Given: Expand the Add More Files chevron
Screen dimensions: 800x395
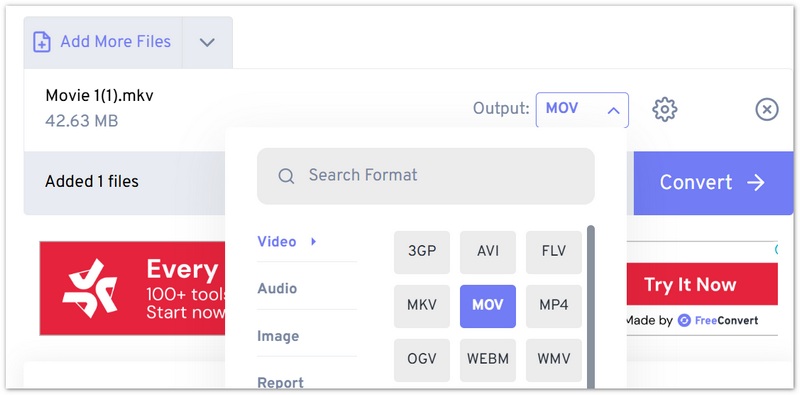Looking at the screenshot, I should [207, 42].
